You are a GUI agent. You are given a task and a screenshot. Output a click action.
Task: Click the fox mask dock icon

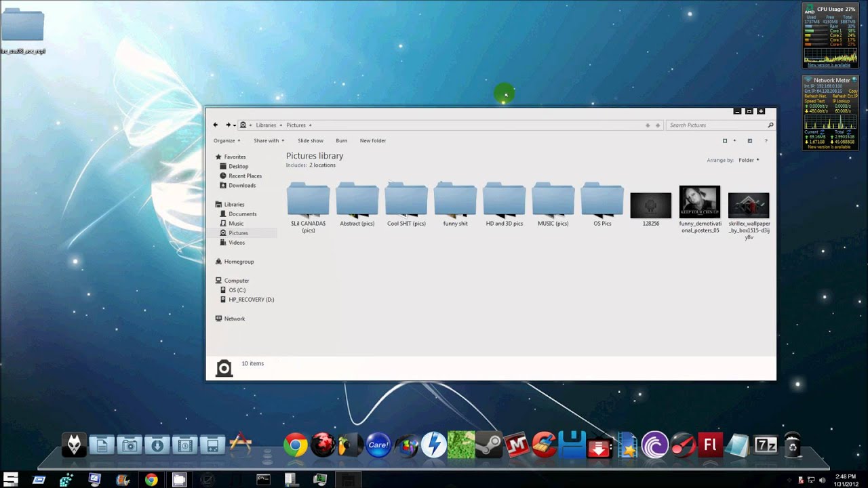(x=74, y=445)
